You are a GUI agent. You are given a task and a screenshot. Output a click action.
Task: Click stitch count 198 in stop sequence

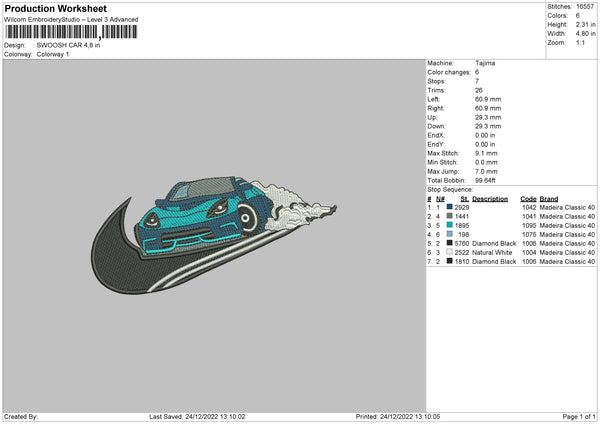click(463, 235)
